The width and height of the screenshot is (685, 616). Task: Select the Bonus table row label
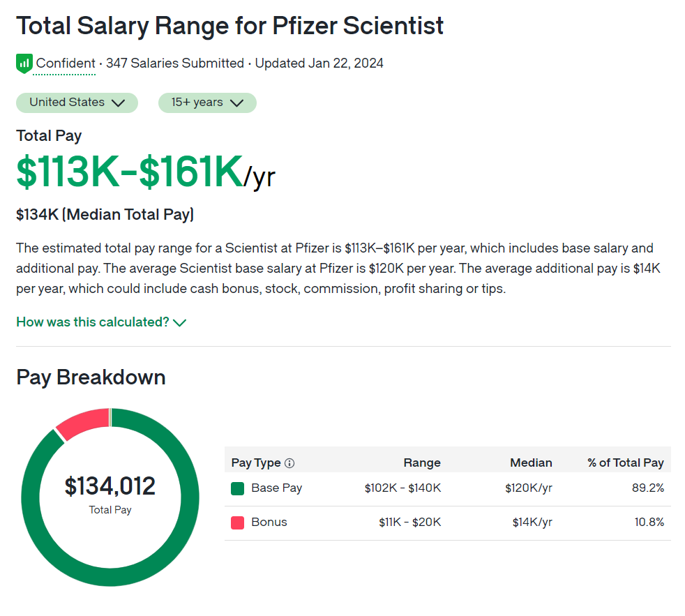(269, 523)
